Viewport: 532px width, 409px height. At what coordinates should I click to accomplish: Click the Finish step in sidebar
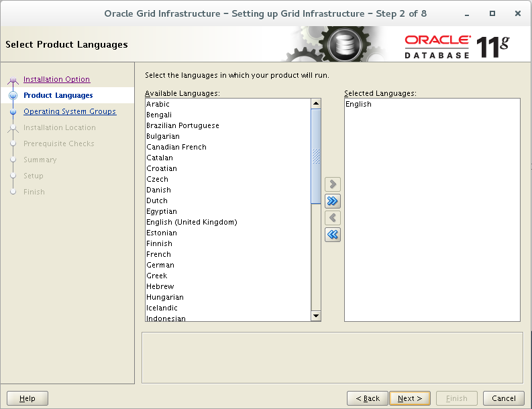[34, 192]
